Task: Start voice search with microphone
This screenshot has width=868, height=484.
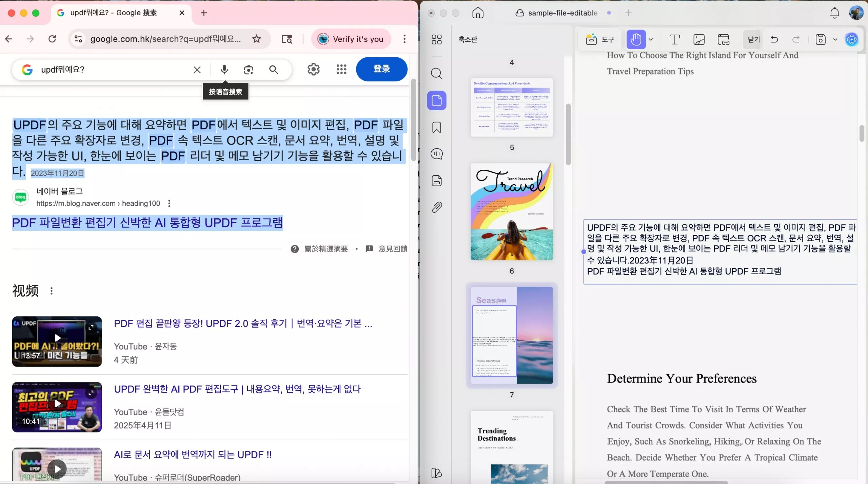Action: click(x=224, y=70)
